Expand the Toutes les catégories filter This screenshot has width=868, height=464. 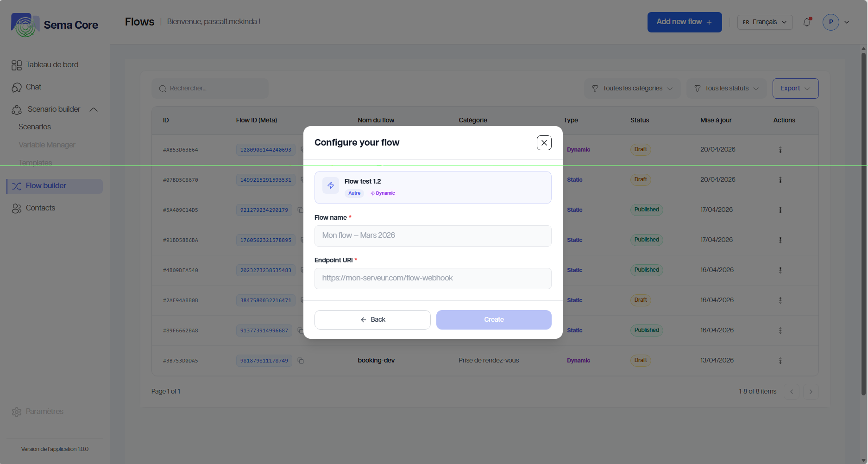(x=632, y=89)
